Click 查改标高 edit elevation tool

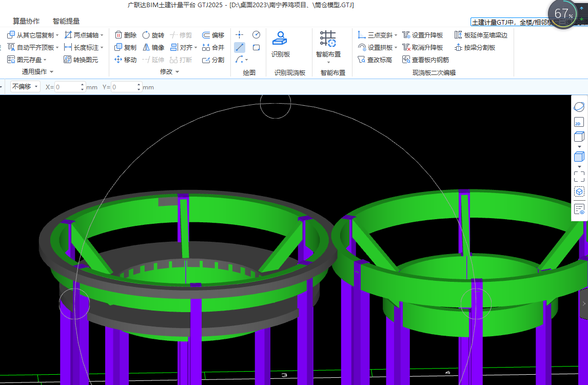coord(375,60)
